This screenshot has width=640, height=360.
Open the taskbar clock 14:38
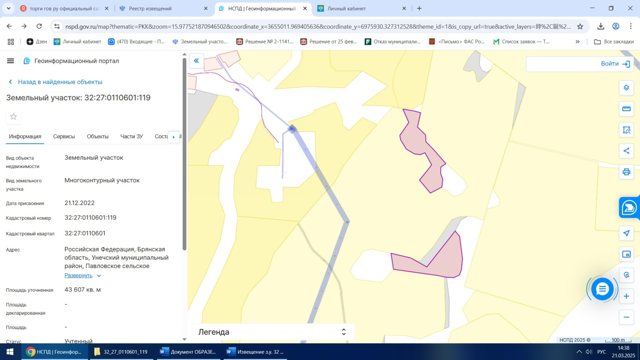coord(623,352)
